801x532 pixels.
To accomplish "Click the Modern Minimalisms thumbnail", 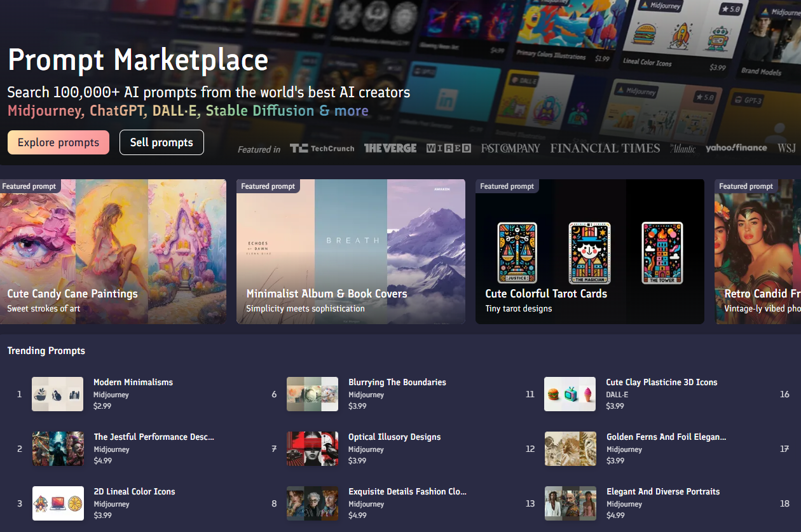I will (58, 394).
